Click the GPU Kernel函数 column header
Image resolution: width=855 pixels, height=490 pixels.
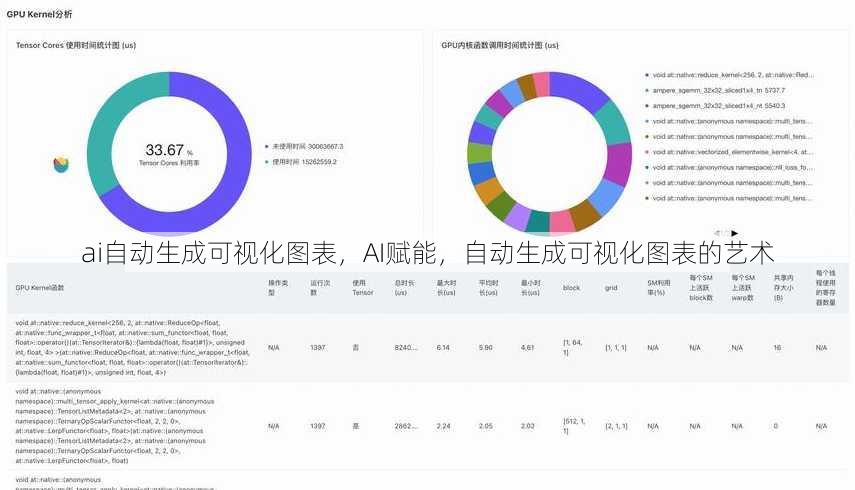pyautogui.click(x=40, y=288)
